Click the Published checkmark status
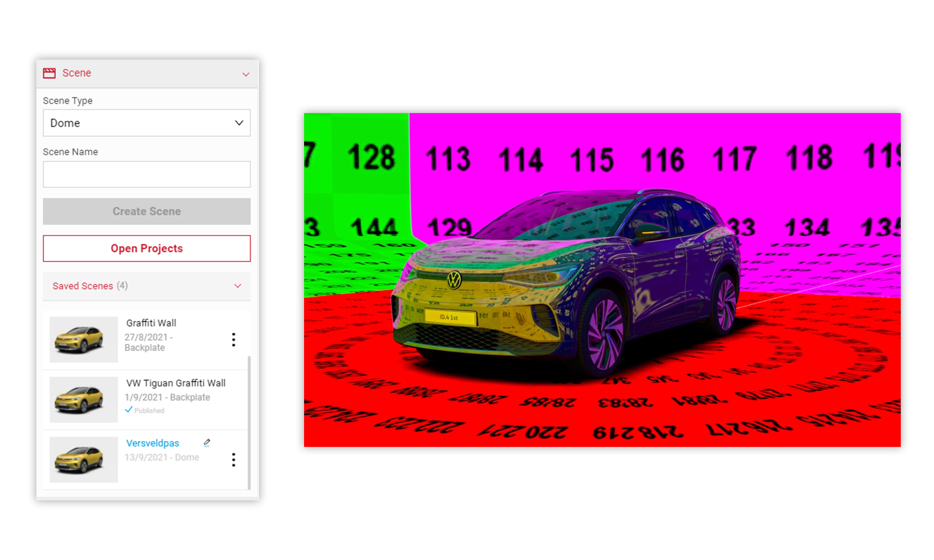This screenshot has width=934, height=560. coord(145,410)
